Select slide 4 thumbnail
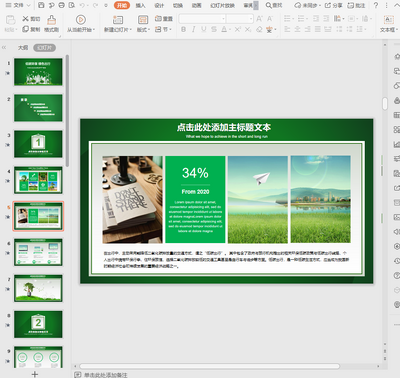The height and width of the screenshot is (378, 400). (x=38, y=180)
